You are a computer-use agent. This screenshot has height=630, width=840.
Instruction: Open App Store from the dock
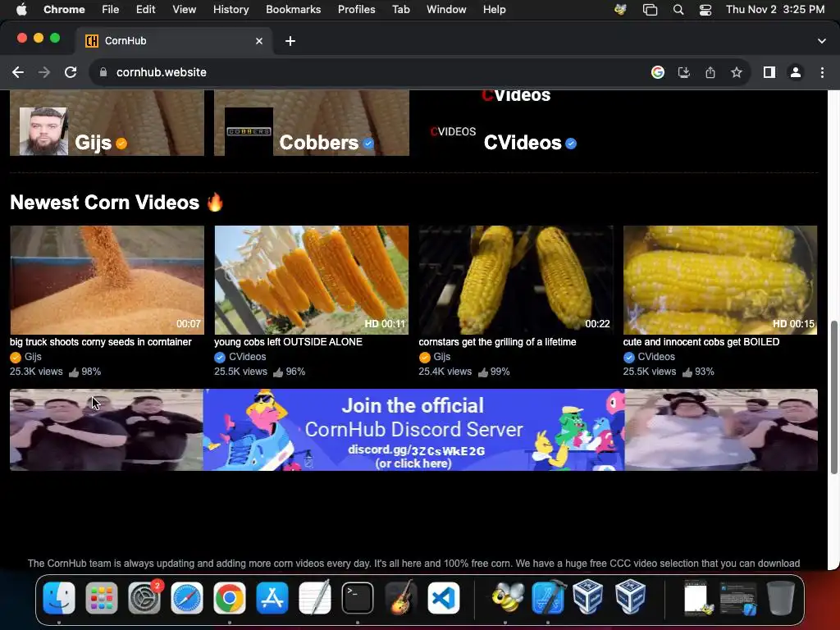(272, 598)
